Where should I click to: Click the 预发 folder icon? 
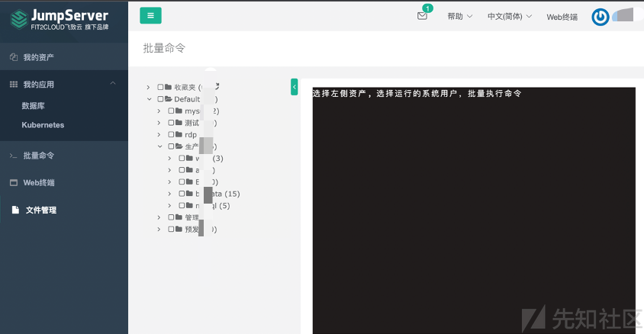[179, 229]
